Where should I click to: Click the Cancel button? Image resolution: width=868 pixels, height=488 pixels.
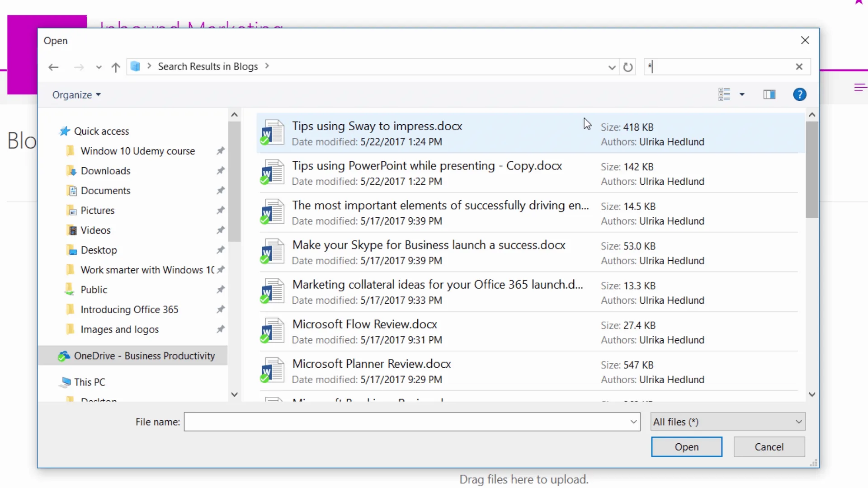tap(769, 447)
